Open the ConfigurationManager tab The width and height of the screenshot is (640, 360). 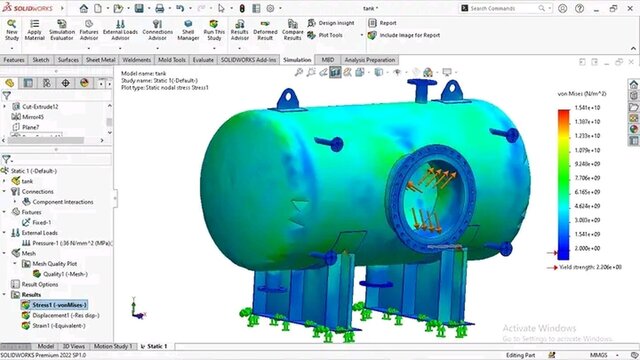(x=47, y=83)
